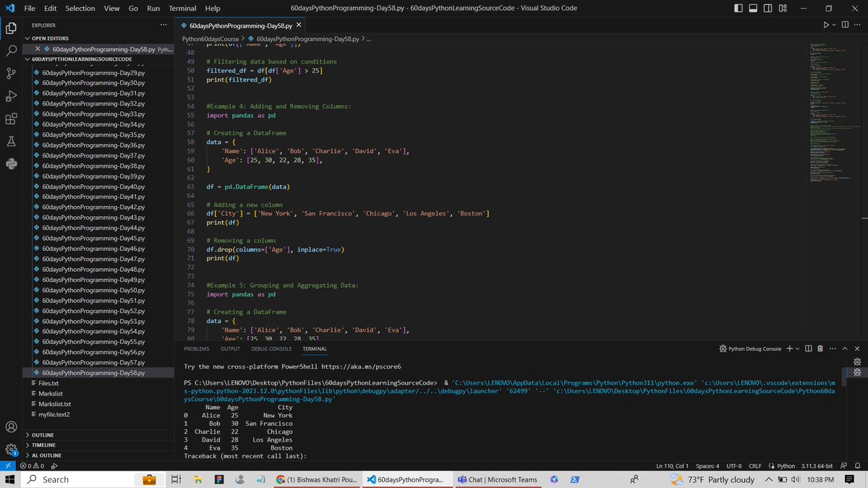Select the first debug terminal in terminal list

pos(858,361)
